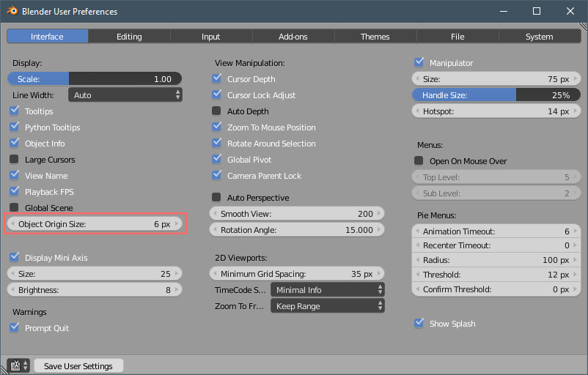Click the Confirm Threshold field

[x=496, y=289]
